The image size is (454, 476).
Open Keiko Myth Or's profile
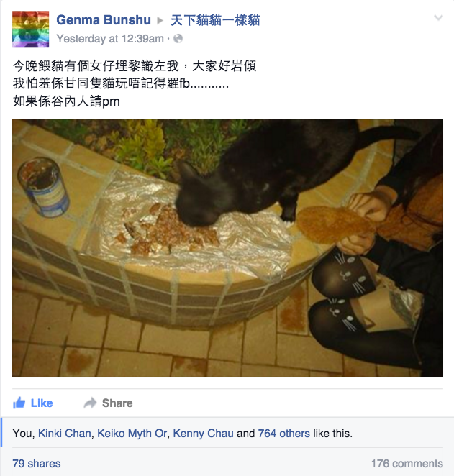tap(132, 433)
